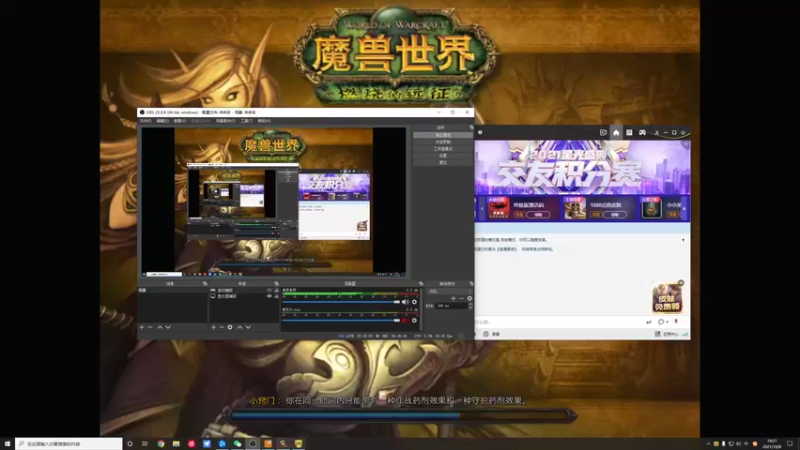The image size is (800, 450).
Task: Open Scene Collection menu in OBS
Action: 226,121
